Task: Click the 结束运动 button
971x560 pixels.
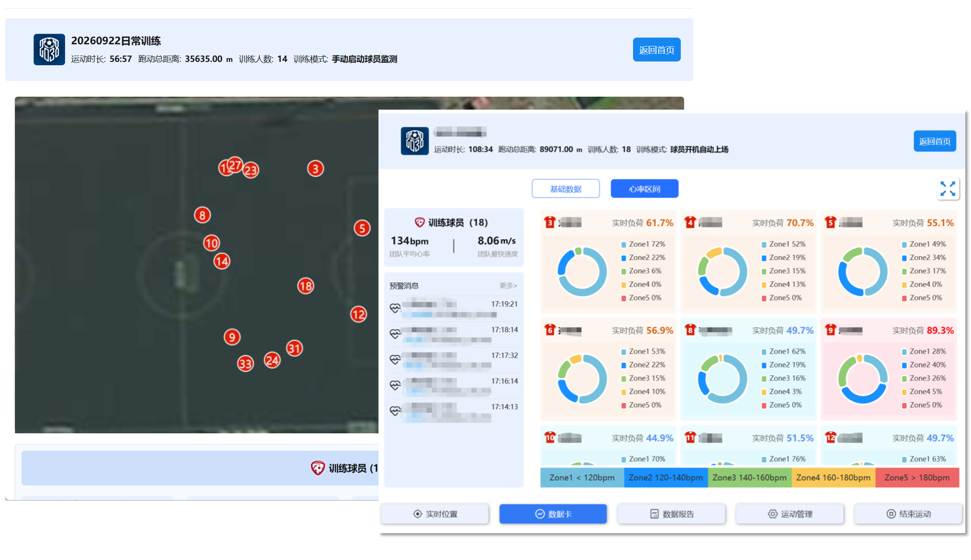Action: 908,514
